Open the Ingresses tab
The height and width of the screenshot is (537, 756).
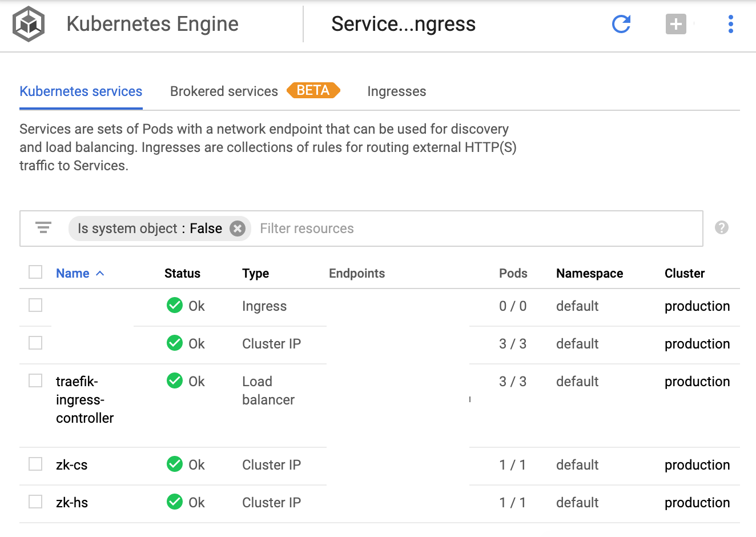point(396,91)
